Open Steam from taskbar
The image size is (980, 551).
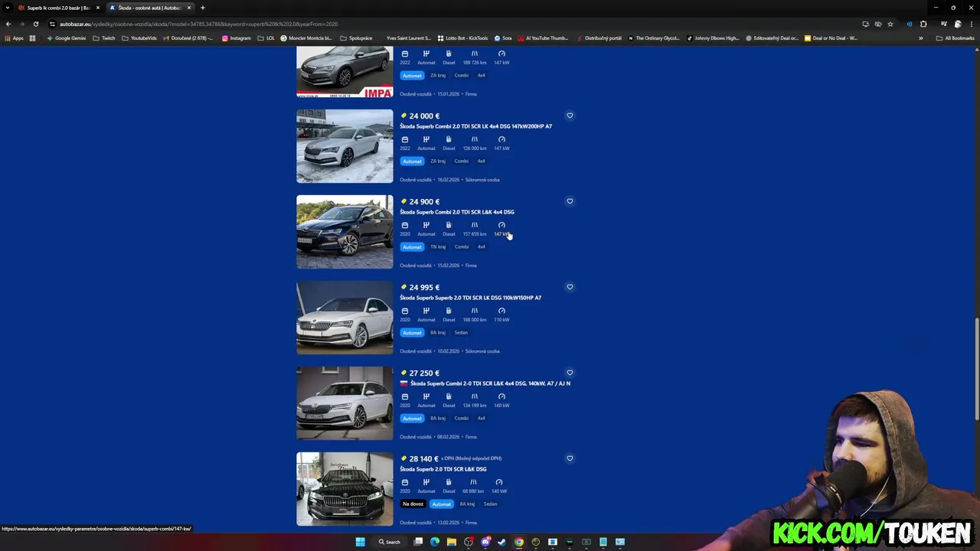[x=502, y=542]
